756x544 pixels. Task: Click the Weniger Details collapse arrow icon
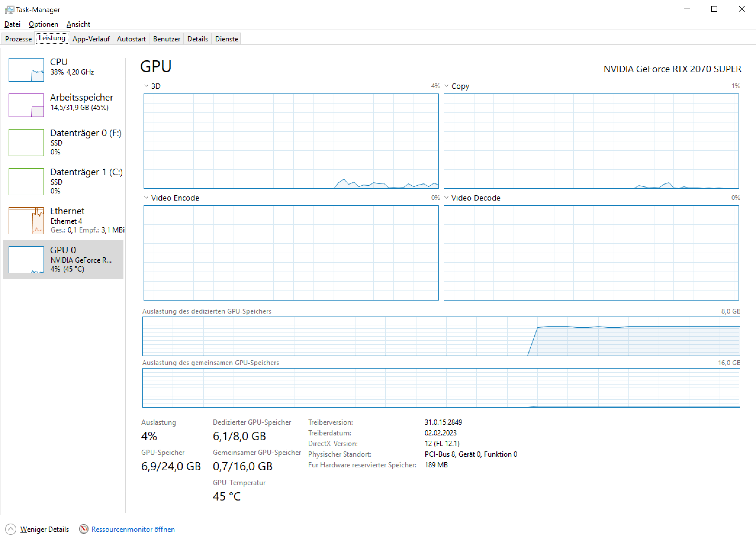pos(11,529)
